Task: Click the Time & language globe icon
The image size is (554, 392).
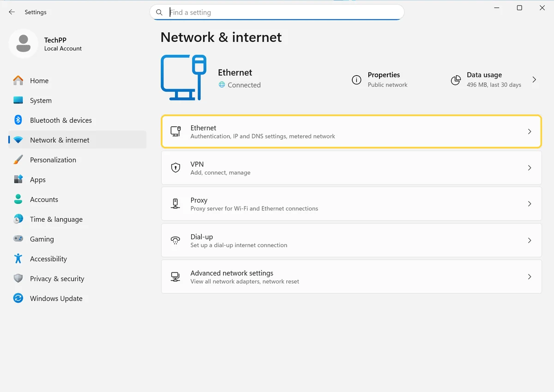Action: (x=18, y=219)
